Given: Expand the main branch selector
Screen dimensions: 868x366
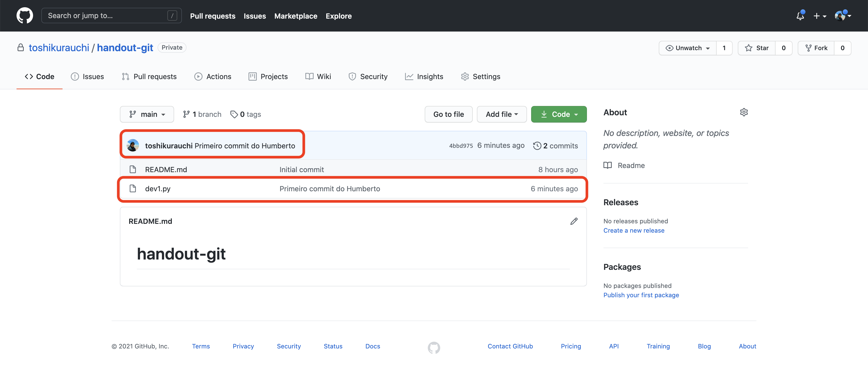Looking at the screenshot, I should click(147, 114).
